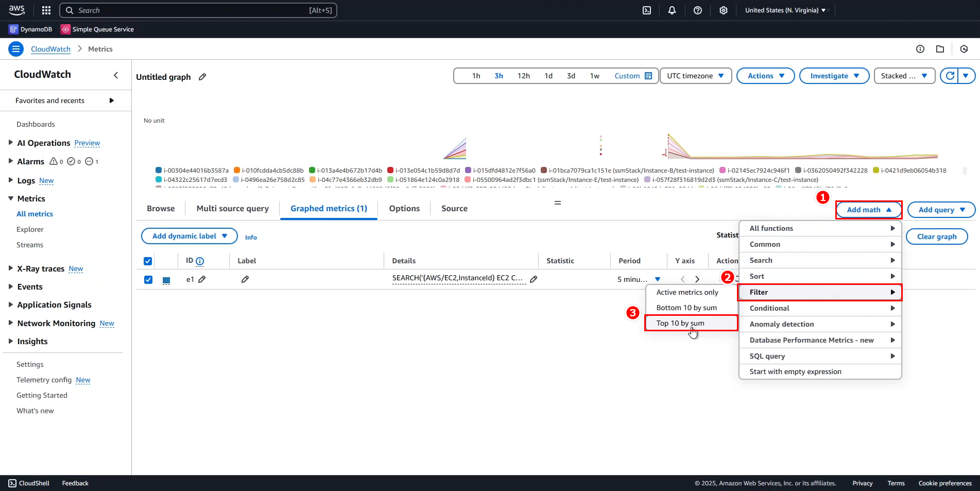Collapse the CloudWatch sidebar arrow
The height and width of the screenshot is (491, 980).
(116, 75)
